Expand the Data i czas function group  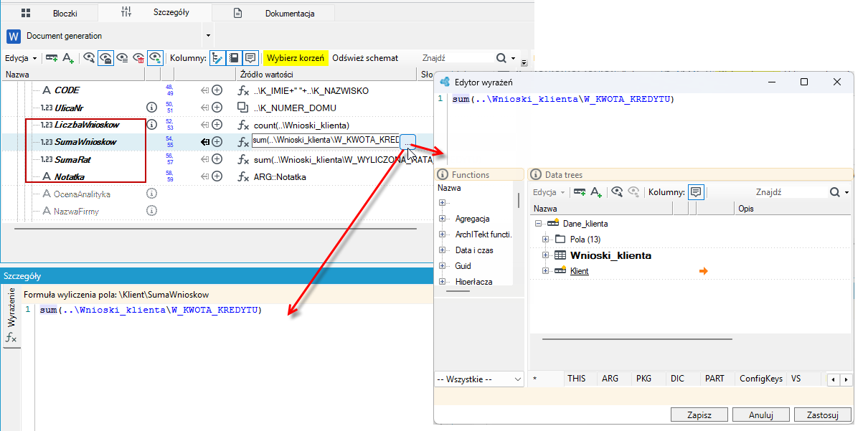pos(442,250)
